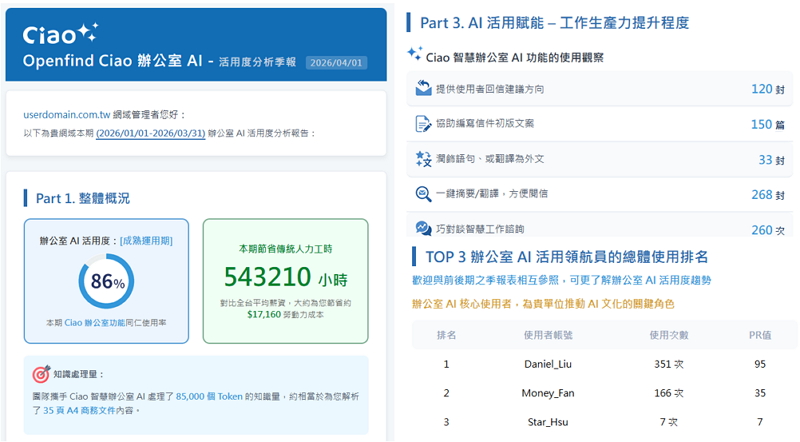
Task: Click the polish and translate sparkle icon
Action: [423, 159]
